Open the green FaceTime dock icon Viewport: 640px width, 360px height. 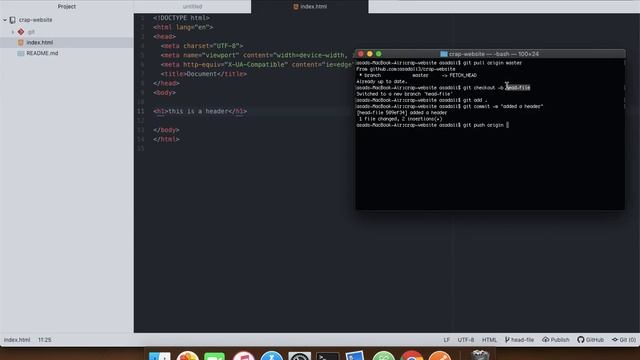215,355
